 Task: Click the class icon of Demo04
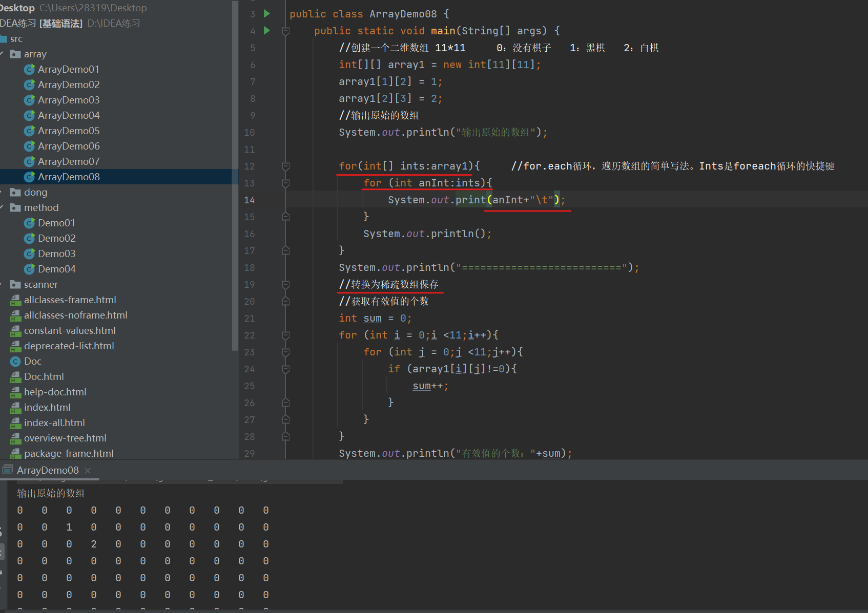tap(30, 269)
